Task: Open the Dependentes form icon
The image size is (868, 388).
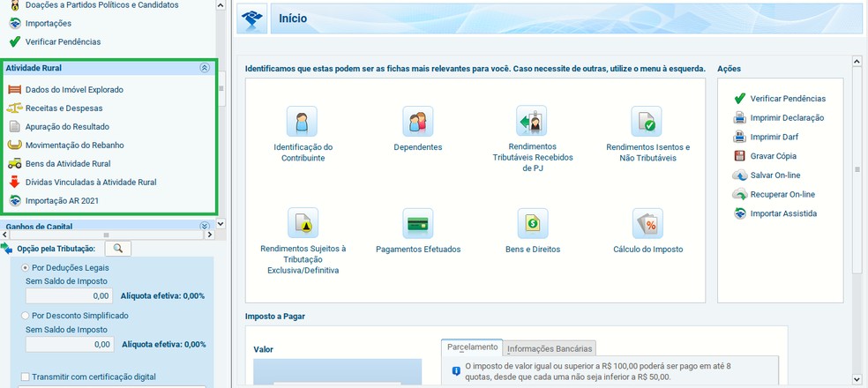Action: pos(417,121)
